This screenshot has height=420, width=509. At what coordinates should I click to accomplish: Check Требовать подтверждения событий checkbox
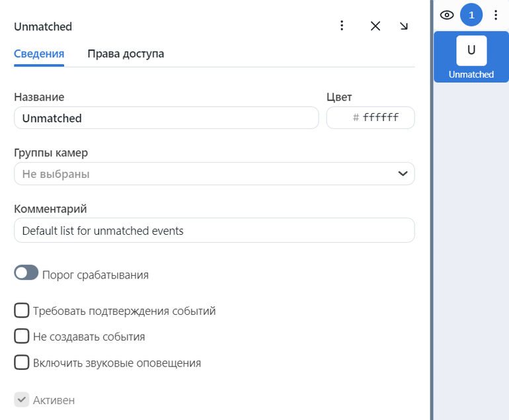[22, 310]
